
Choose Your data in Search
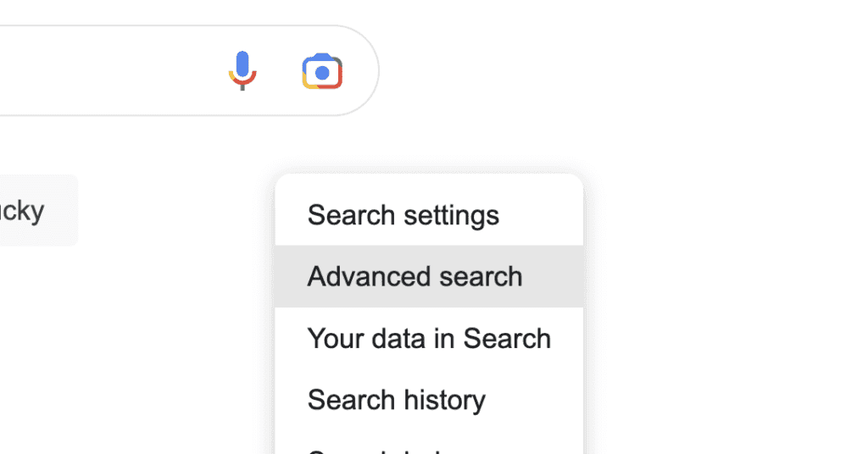pyautogui.click(x=429, y=339)
